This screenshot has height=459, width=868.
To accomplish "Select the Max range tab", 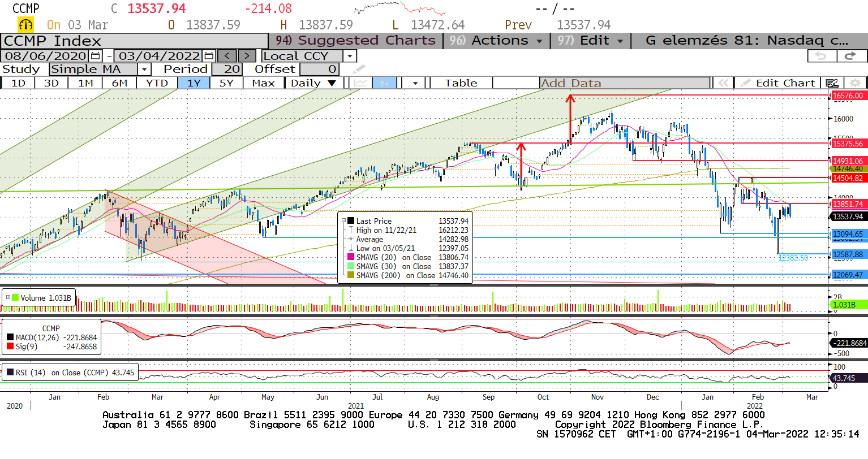I will [263, 83].
